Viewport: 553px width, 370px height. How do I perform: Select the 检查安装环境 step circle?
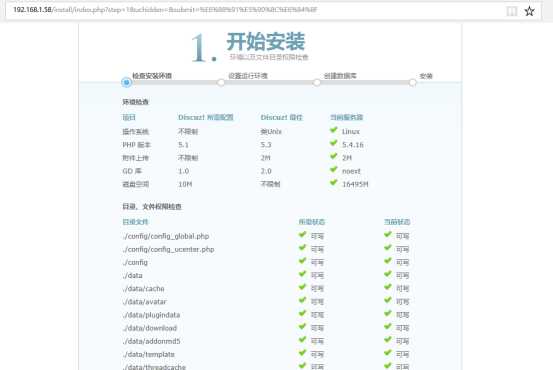click(x=126, y=83)
